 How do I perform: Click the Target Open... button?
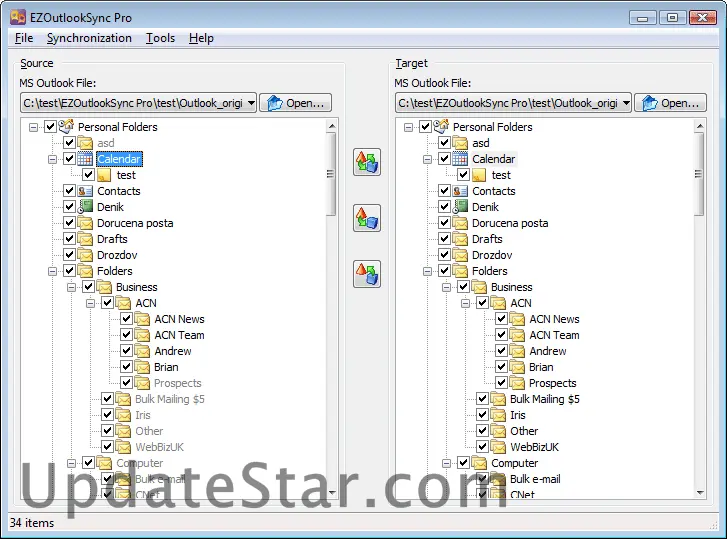(x=670, y=103)
